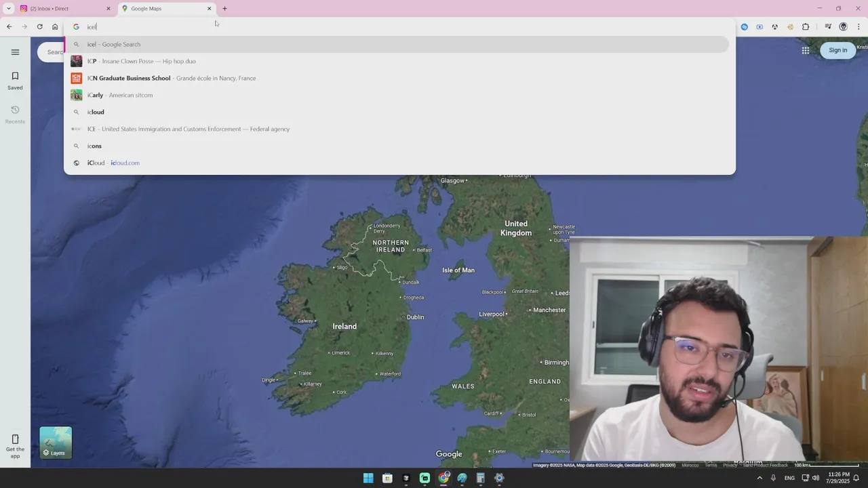Click Get the app phone icon

pyautogui.click(x=15, y=446)
